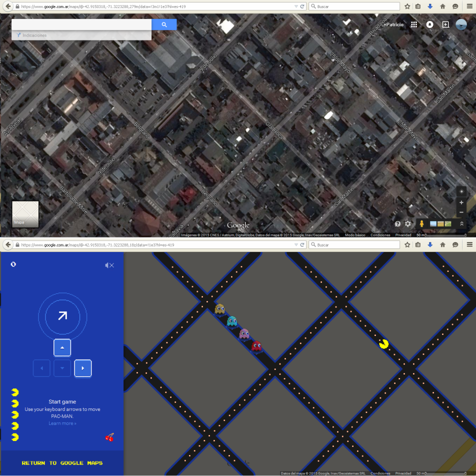Open the chat bubble icon in top window
Viewport: 476px width, 476px height.
[455, 6]
